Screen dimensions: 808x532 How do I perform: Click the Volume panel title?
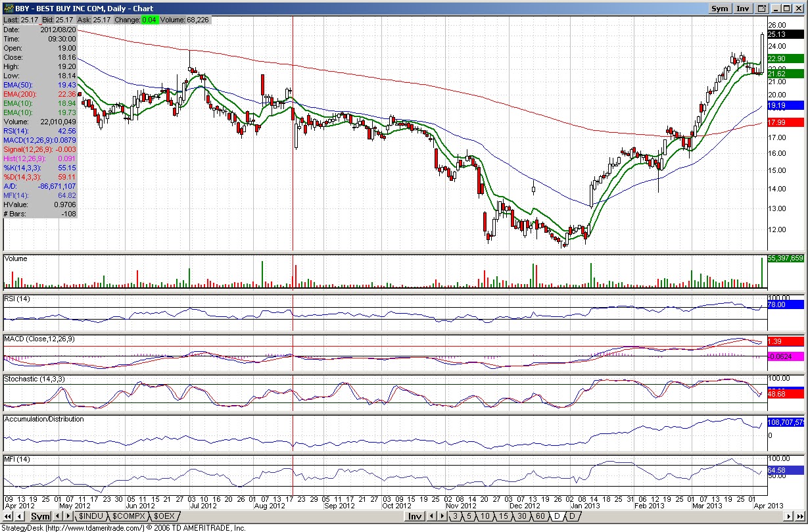coord(16,259)
